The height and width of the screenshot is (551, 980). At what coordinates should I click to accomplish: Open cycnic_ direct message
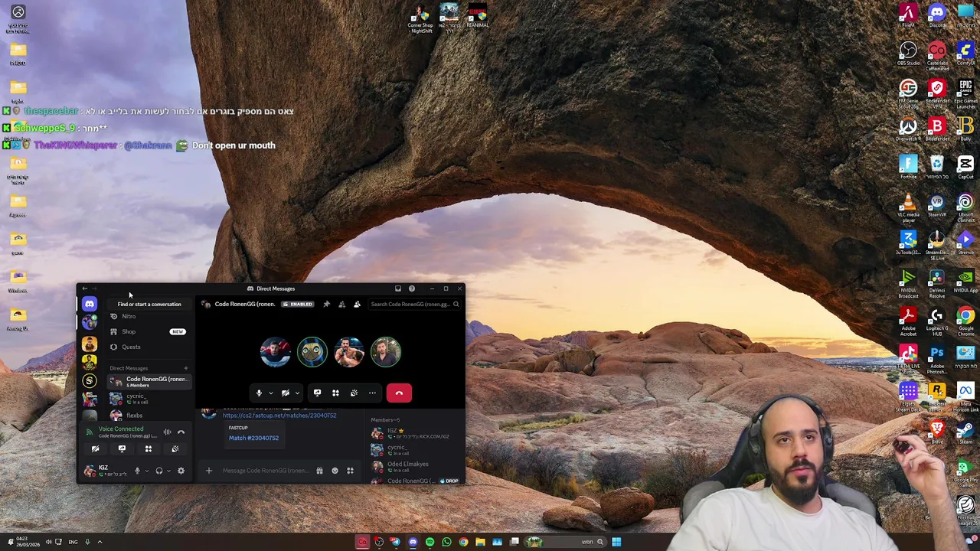[x=149, y=399]
